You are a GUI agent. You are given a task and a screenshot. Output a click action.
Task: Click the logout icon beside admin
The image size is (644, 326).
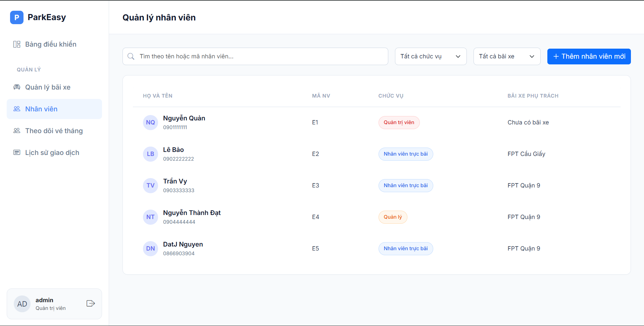point(91,304)
